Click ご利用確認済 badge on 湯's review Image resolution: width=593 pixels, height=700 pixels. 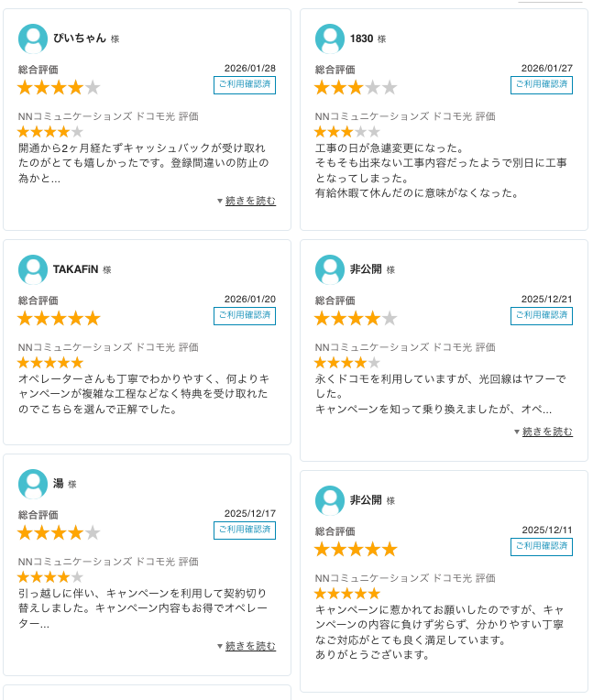[245, 530]
